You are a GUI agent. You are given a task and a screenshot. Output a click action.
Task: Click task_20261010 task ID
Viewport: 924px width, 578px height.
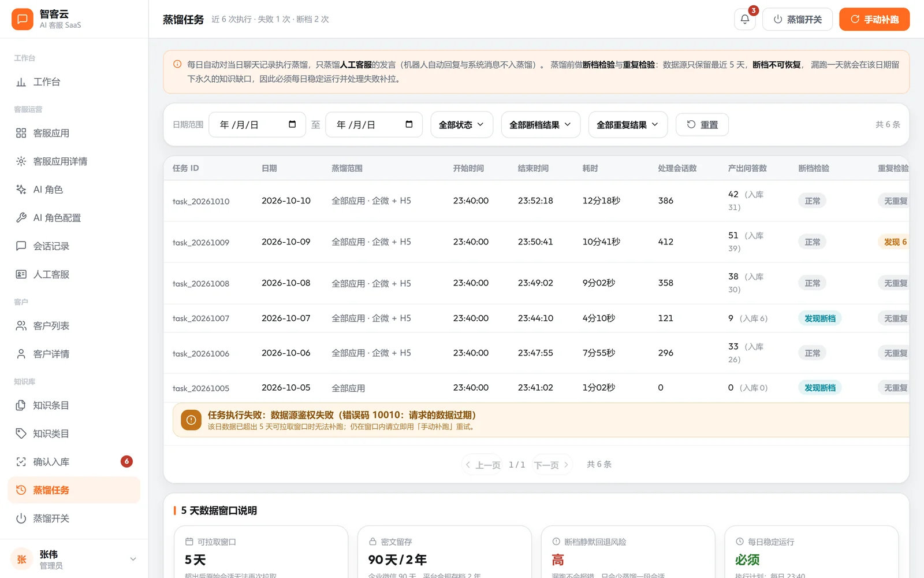click(201, 202)
